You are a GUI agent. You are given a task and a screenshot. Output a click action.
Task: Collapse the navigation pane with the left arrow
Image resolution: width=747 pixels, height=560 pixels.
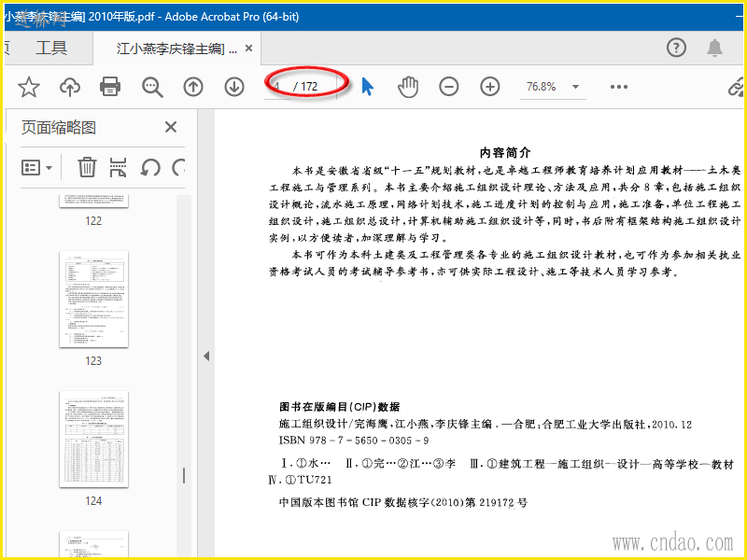coord(205,356)
